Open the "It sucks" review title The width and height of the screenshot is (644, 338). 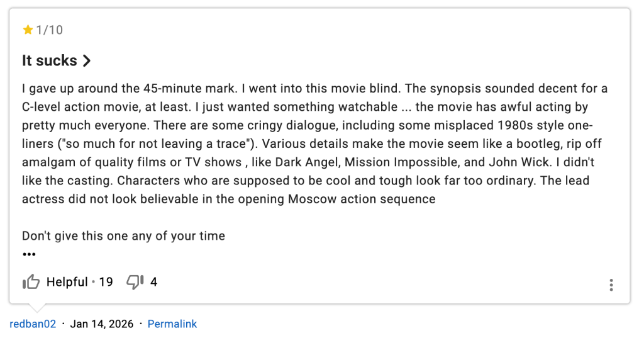tap(50, 61)
